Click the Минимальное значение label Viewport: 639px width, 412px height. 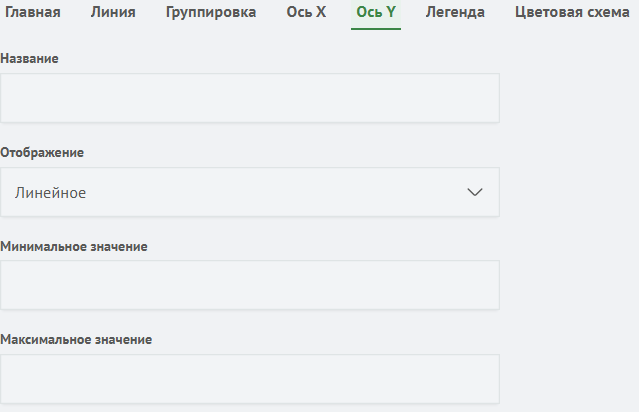coord(74,247)
